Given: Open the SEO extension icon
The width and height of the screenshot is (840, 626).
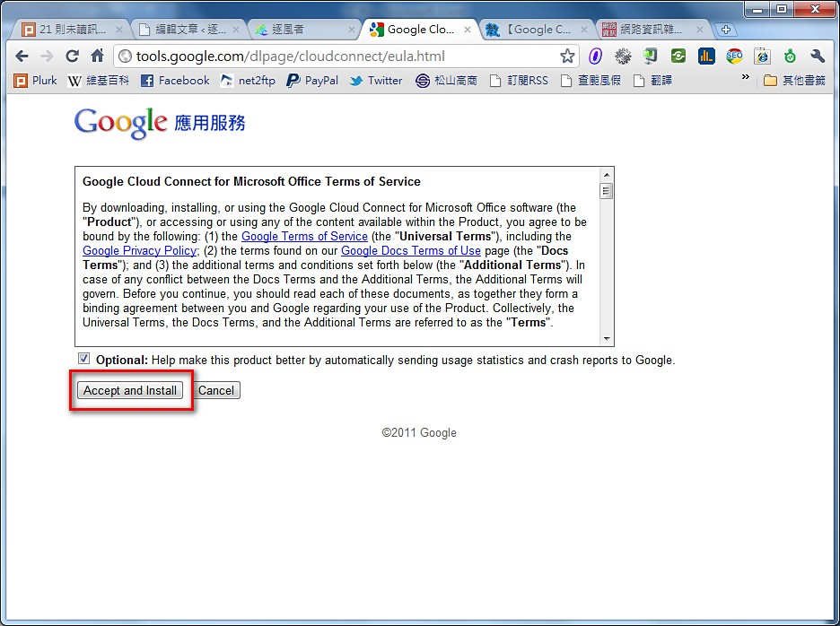Looking at the screenshot, I should click(734, 56).
